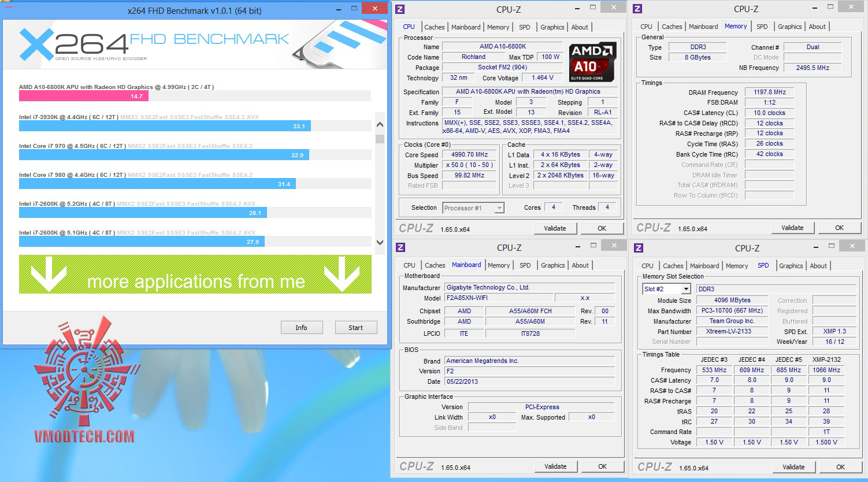Click the CPU-Z icon in the Memory timings window title bar

click(x=637, y=9)
